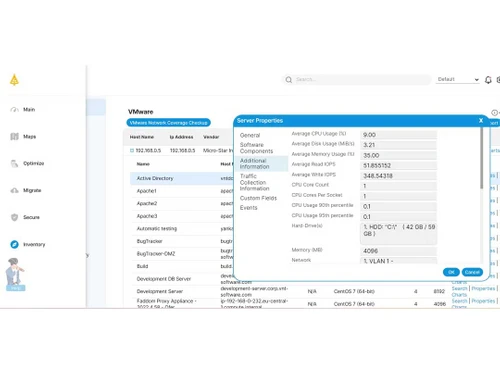Select the BugTracker-DMZ row
This screenshot has width=500, height=375.
pos(182,254)
